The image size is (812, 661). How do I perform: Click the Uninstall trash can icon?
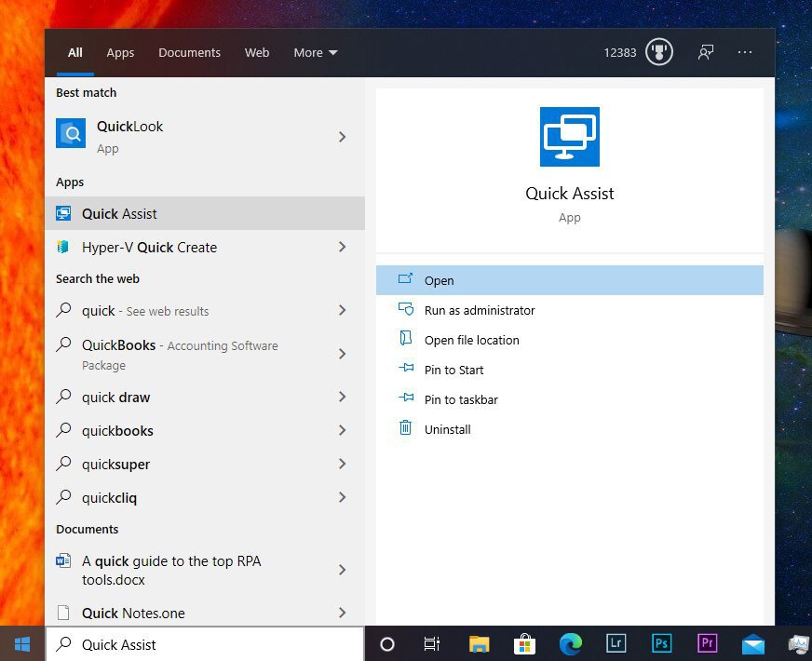405,427
